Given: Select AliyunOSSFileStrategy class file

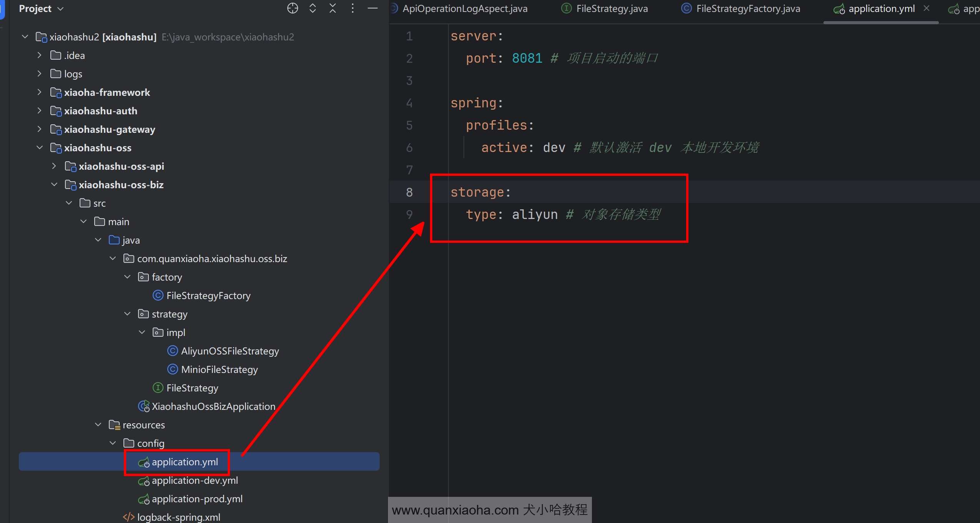Looking at the screenshot, I should click(230, 351).
